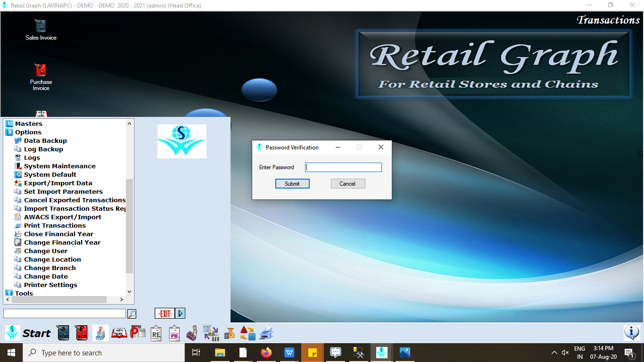Select Close Financial Year menu entry

pyautogui.click(x=58, y=234)
